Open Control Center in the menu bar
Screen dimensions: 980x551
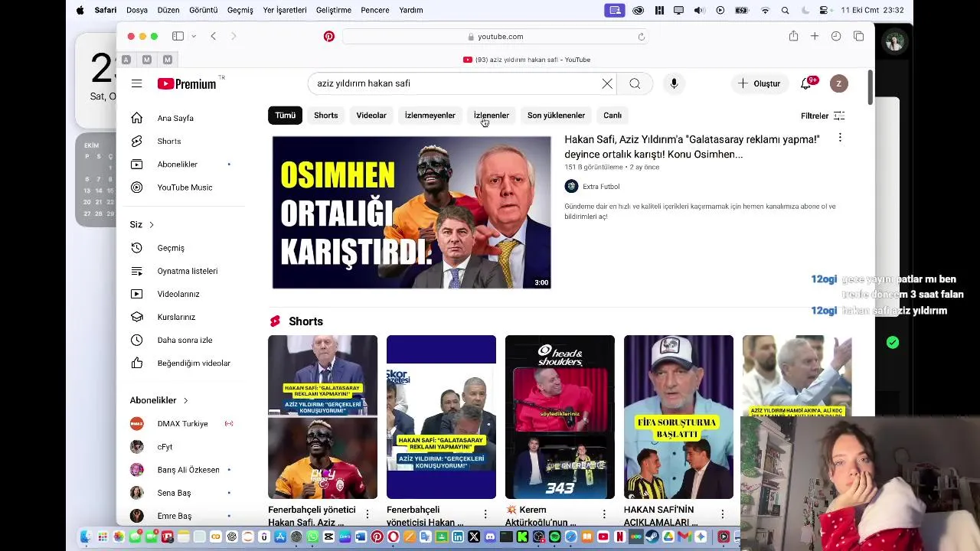(x=824, y=10)
